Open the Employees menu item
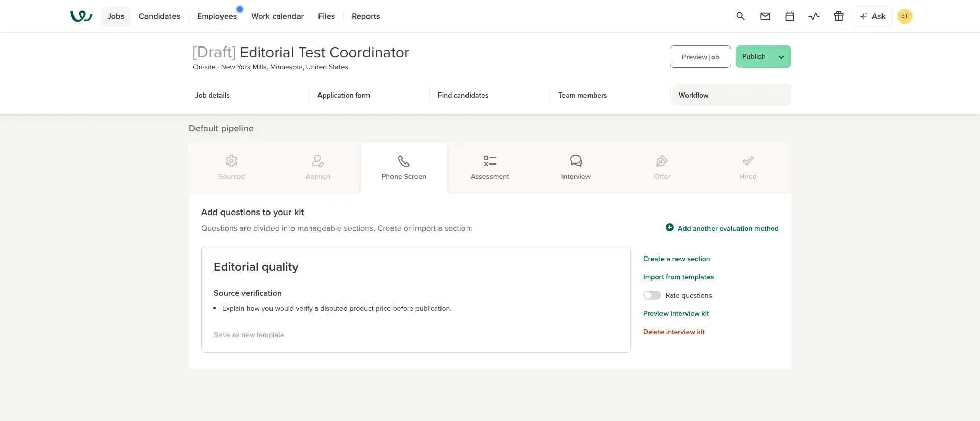 click(x=217, y=16)
